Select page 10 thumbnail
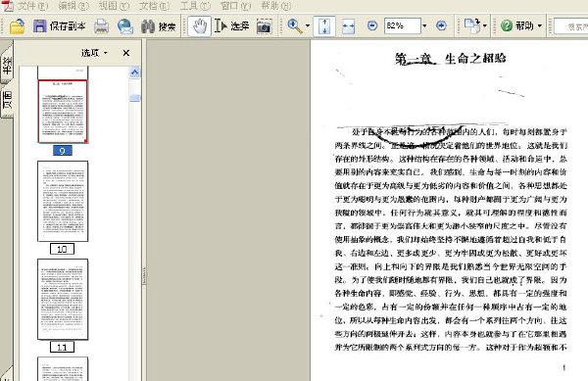Viewport: 588px width, 381px height. (x=63, y=201)
